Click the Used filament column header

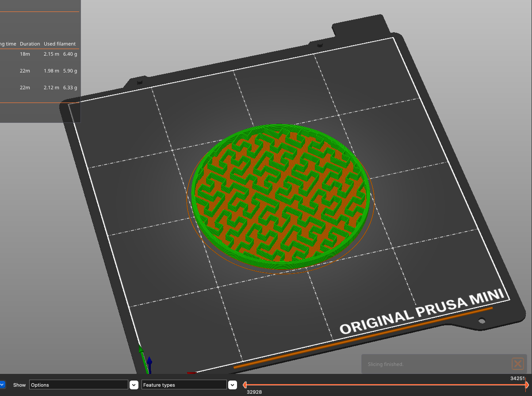(60, 44)
